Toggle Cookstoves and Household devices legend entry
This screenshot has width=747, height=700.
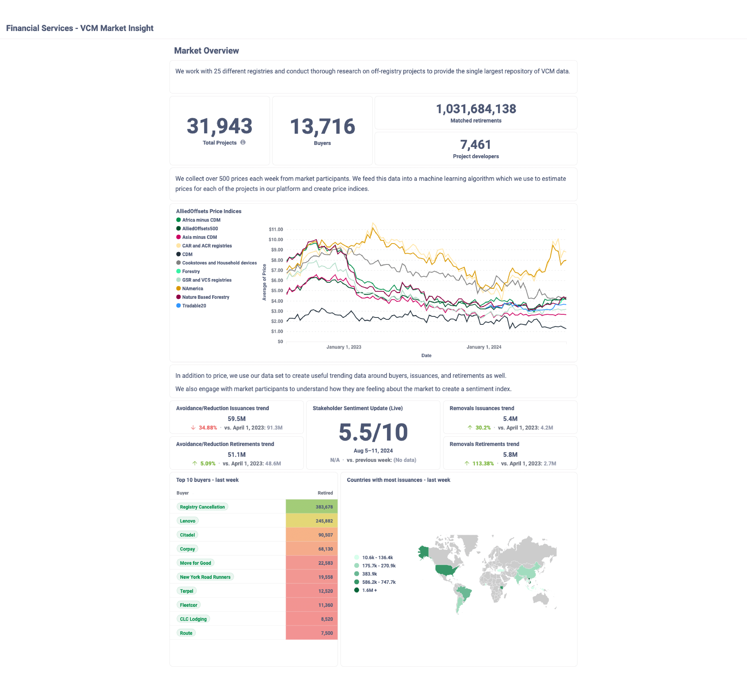click(x=216, y=263)
